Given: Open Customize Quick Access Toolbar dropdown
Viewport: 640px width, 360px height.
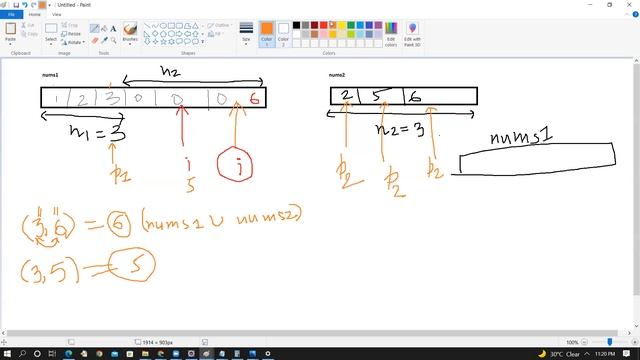Looking at the screenshot, I should [49, 5].
